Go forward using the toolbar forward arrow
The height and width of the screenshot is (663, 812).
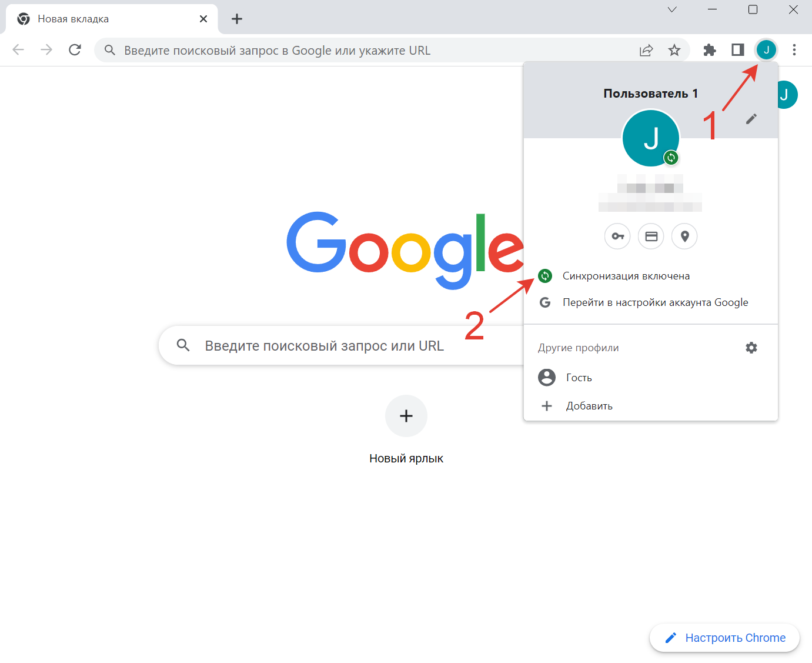[x=46, y=50]
